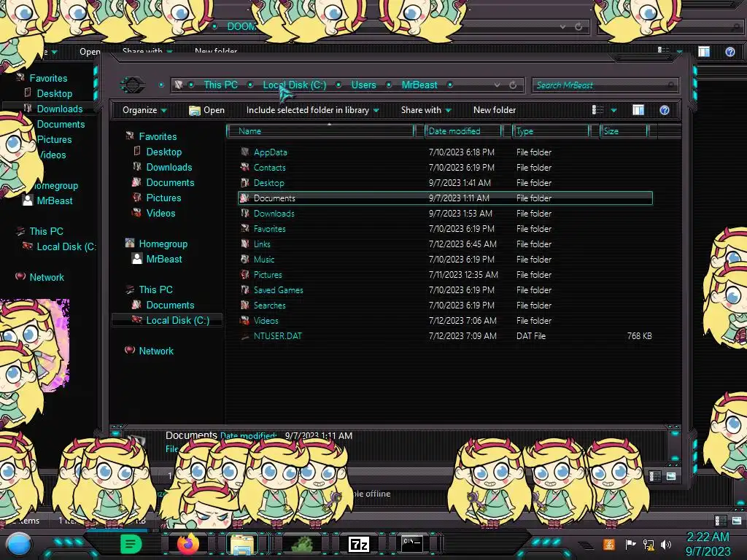
Task: Expand Include selected folder in library dropdown
Action: coord(312,110)
